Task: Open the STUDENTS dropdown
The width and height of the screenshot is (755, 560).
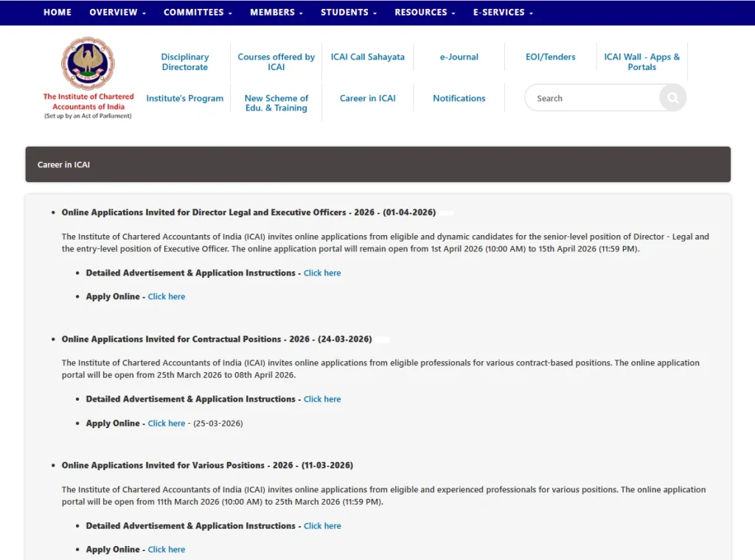Action: (x=347, y=12)
